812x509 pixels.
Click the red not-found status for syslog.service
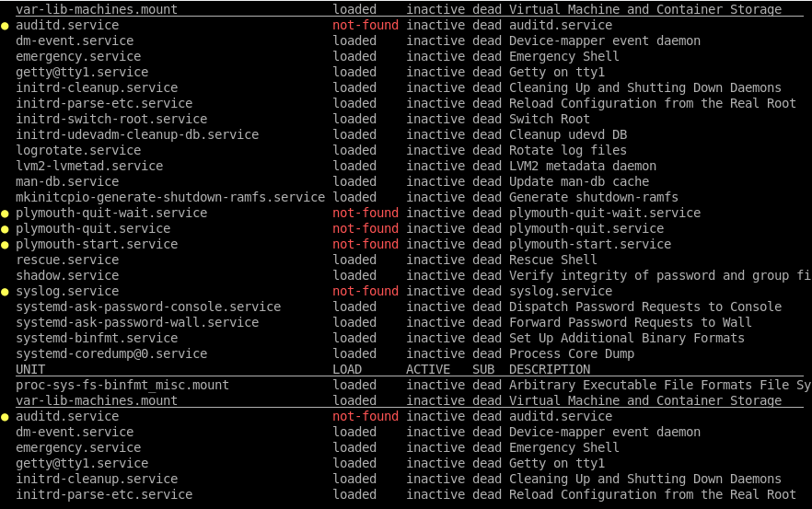(x=365, y=291)
